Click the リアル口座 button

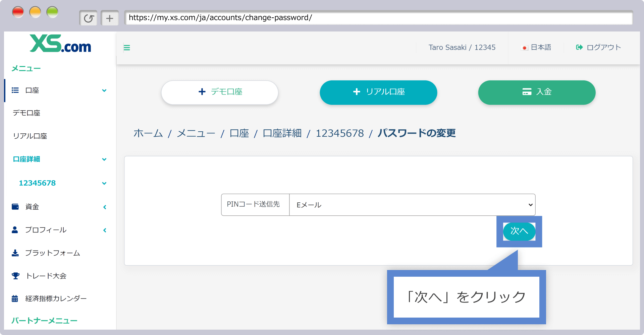coord(378,92)
